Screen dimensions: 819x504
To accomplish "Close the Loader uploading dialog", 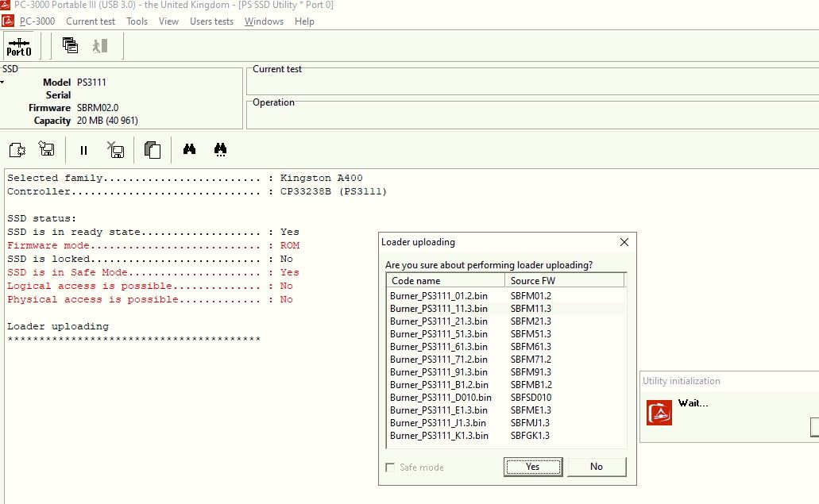I will tap(624, 242).
